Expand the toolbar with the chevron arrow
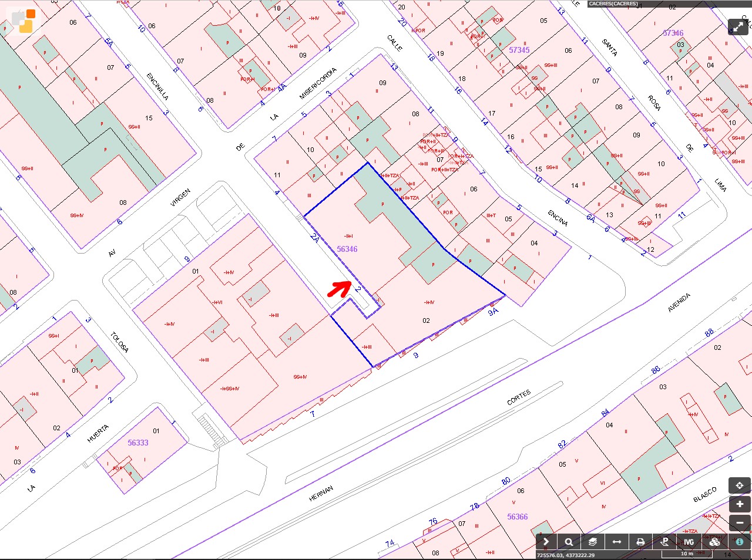Screen dimensions: 752x560 click(546, 542)
